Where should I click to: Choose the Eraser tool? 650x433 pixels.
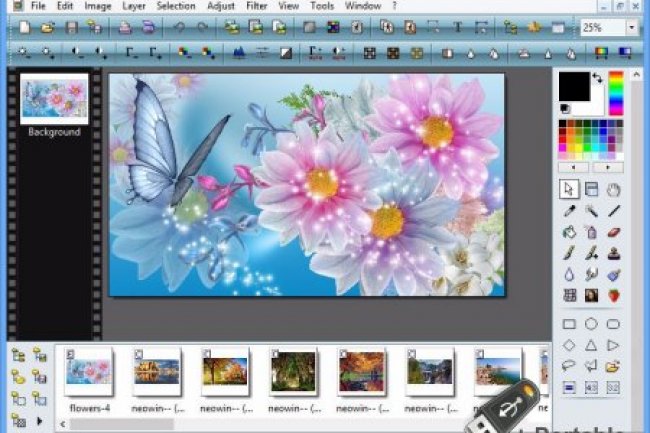pos(613,232)
